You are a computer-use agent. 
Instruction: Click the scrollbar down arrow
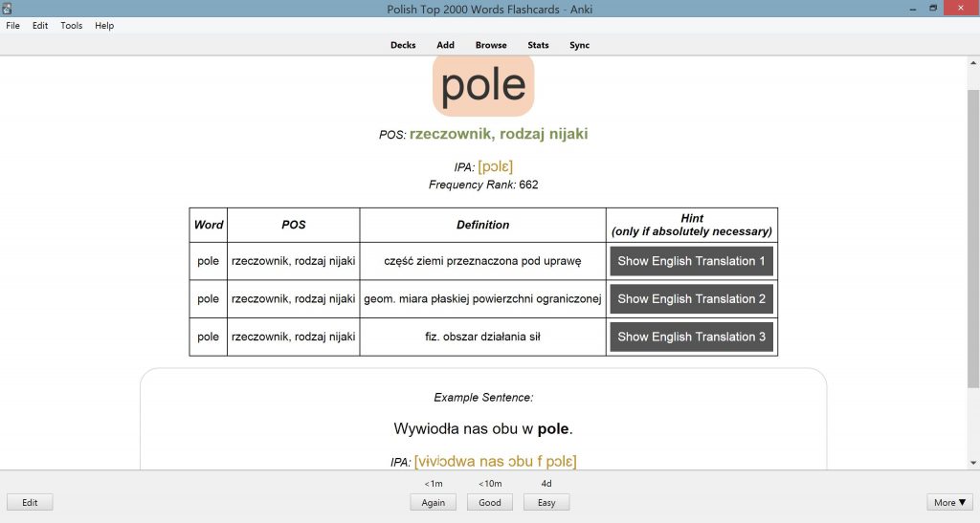[x=973, y=463]
